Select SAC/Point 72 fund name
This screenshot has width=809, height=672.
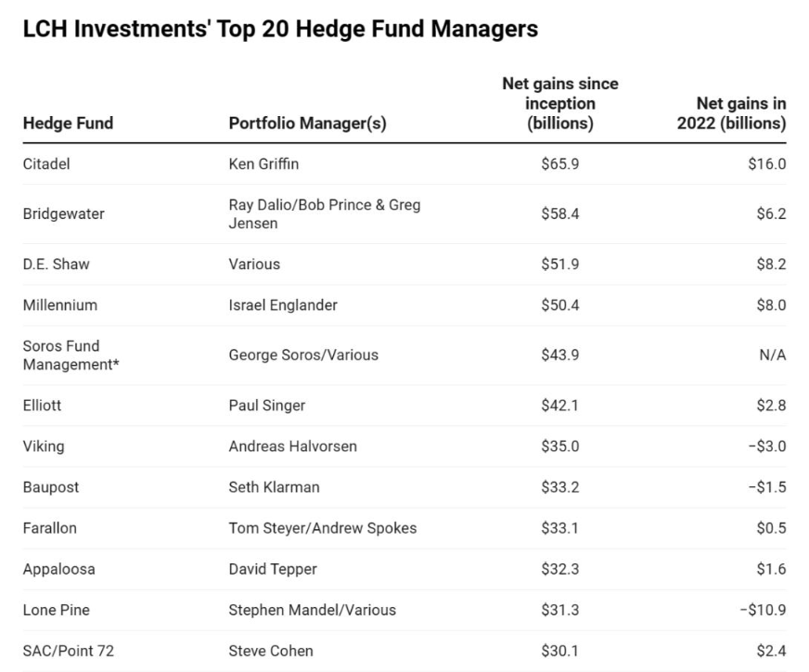click(69, 651)
